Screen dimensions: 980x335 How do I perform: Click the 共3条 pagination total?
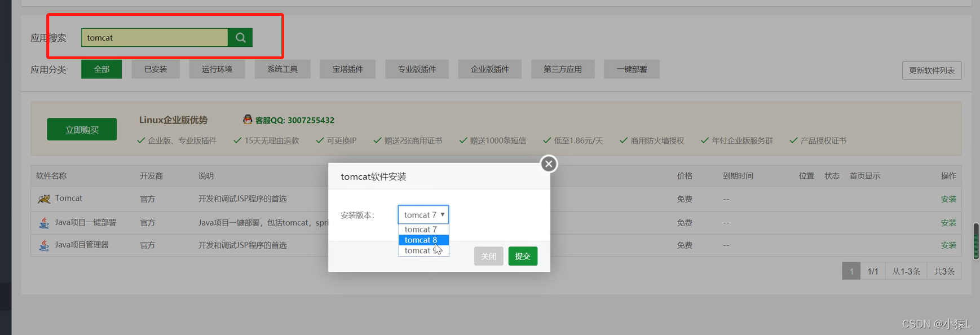[944, 271]
